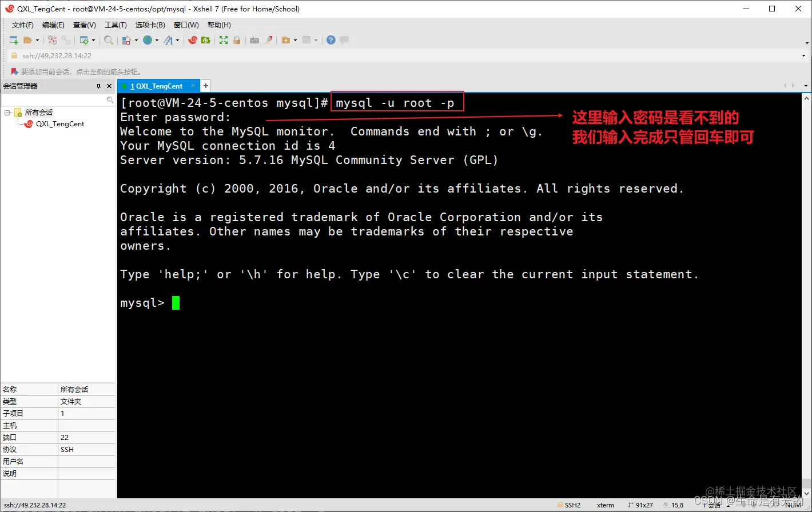
Task: Expand the Properties gear dropdown arrow
Action: click(x=94, y=40)
